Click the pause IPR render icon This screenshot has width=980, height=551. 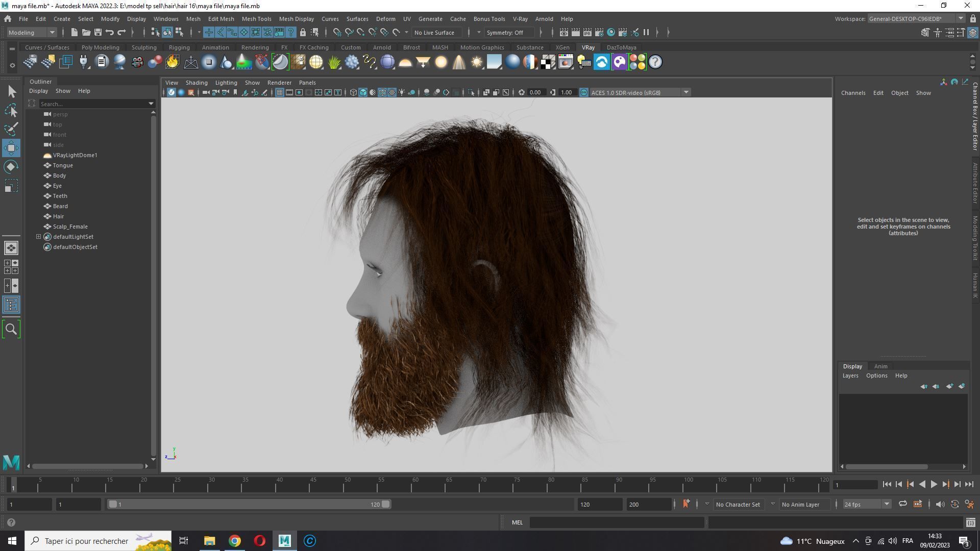(646, 33)
